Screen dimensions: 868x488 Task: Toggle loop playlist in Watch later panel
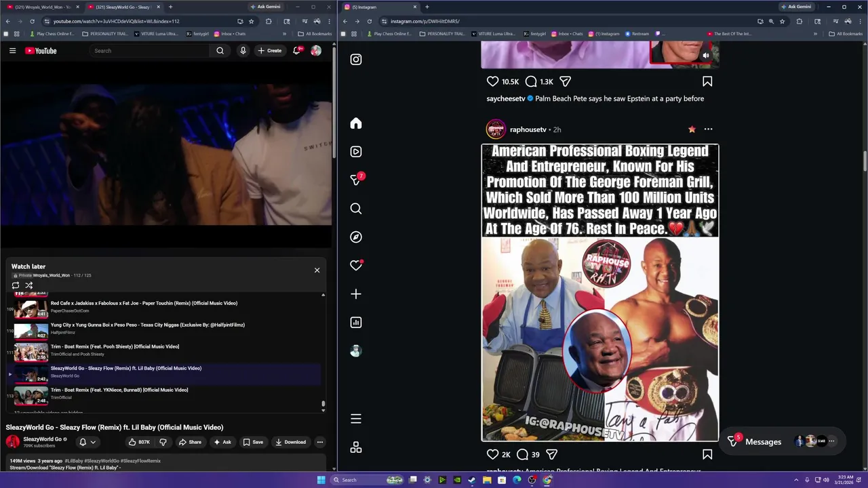point(16,285)
